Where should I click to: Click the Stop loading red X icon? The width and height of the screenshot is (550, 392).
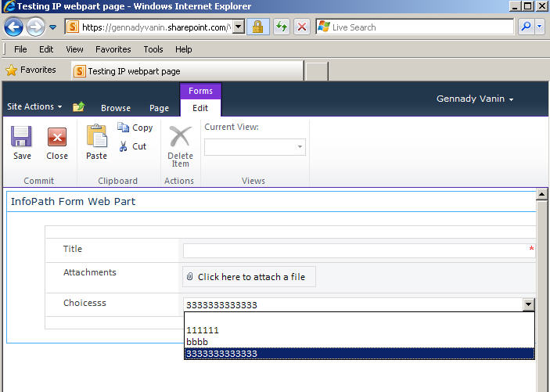point(302,27)
